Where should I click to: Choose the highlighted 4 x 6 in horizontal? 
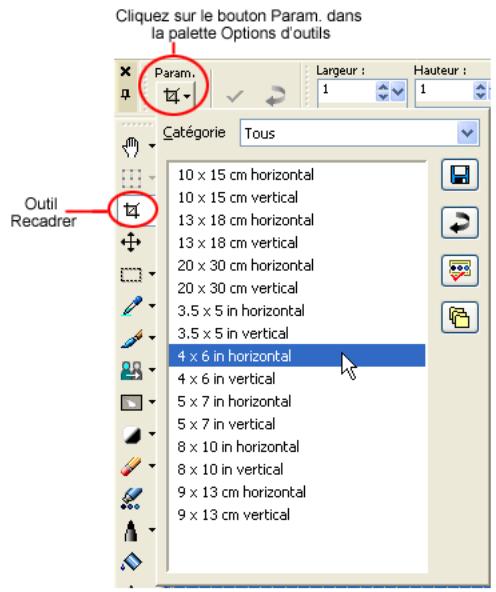(x=297, y=356)
